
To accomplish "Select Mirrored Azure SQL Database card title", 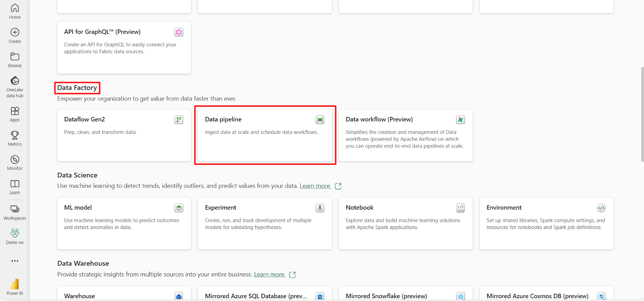I will (x=256, y=296).
